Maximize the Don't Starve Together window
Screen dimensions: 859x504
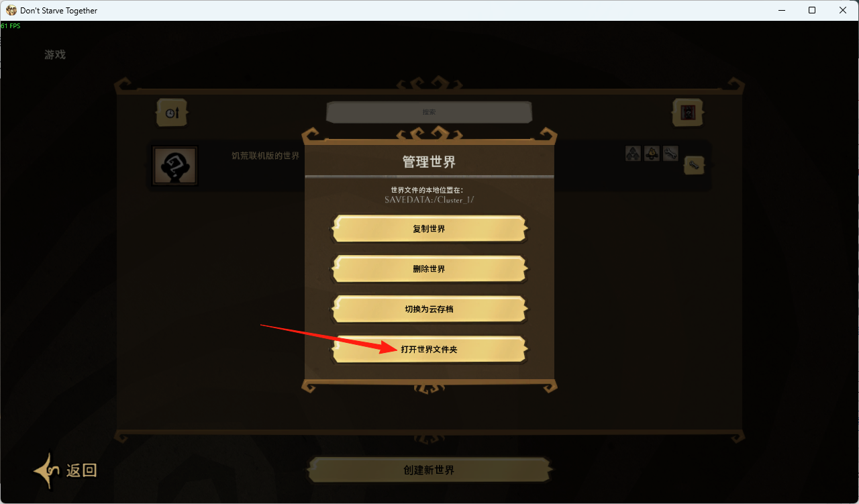(x=812, y=10)
